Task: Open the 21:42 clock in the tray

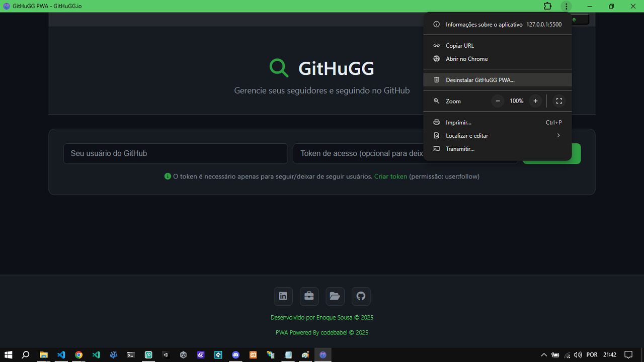Action: (x=610, y=354)
